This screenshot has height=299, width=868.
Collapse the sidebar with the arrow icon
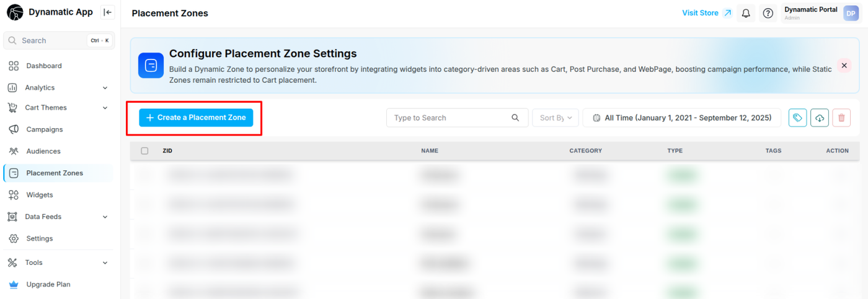click(107, 12)
